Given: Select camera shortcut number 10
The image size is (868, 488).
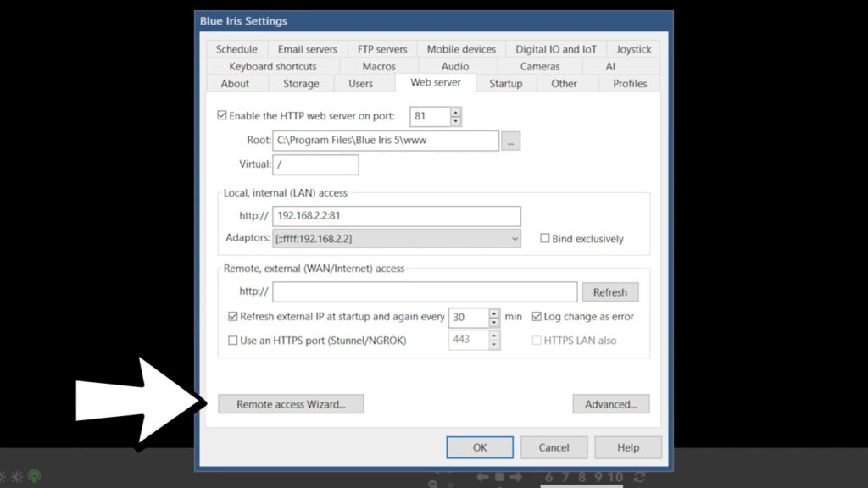Looking at the screenshot, I should (616, 477).
